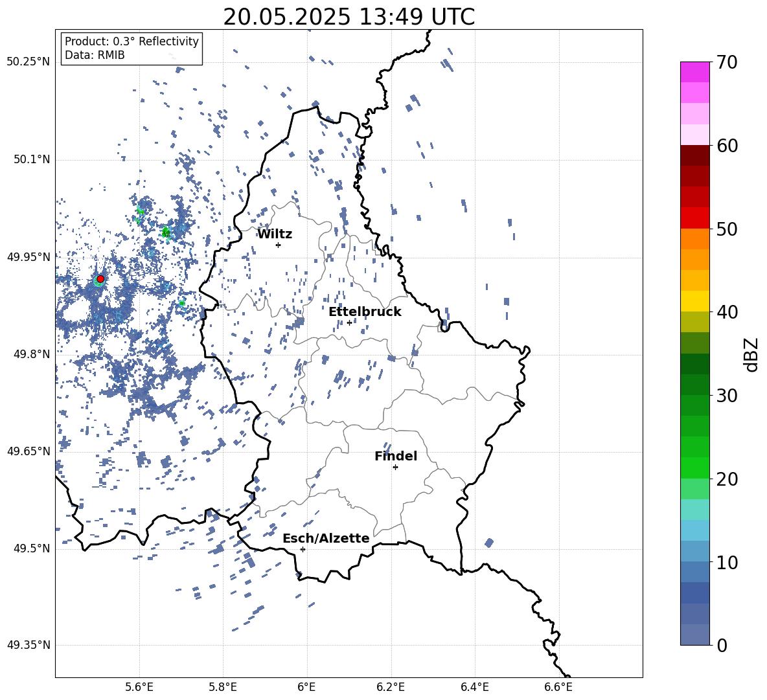The height and width of the screenshot is (700, 767).
Task: Click the Findel city label
Action: 396,456
